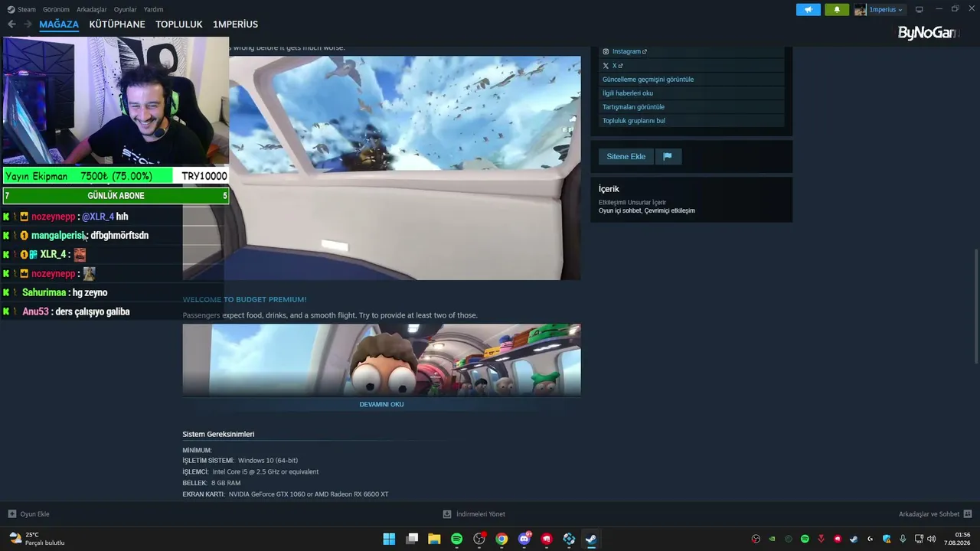Viewport: 980px width, 551px height.
Task: Click the Steam icon in system tray
Action: click(x=854, y=539)
